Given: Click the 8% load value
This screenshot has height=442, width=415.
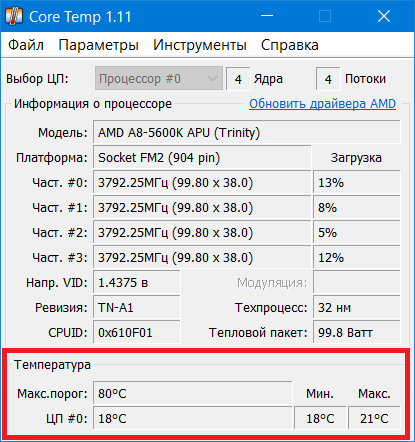Looking at the screenshot, I should click(x=357, y=207).
